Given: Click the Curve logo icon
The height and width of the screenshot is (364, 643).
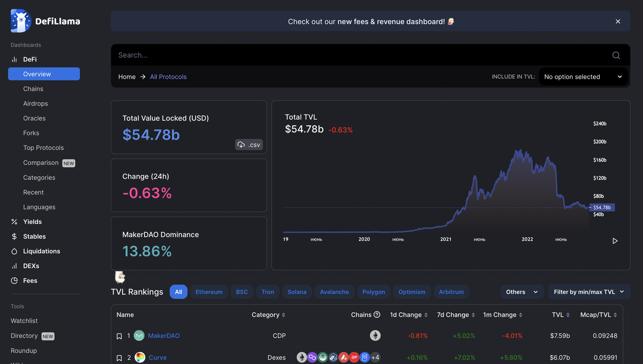Looking at the screenshot, I should tap(139, 357).
